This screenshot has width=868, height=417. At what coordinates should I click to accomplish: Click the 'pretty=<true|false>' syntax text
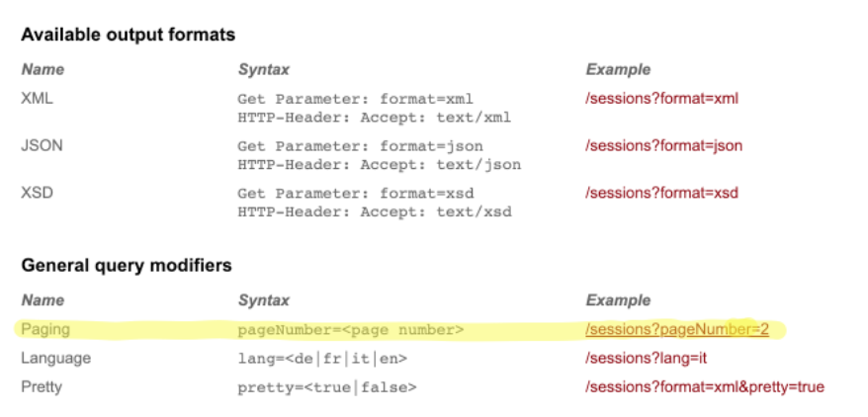tap(326, 386)
